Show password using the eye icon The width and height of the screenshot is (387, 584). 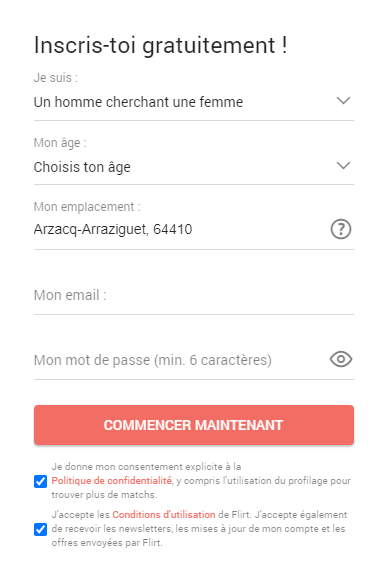[x=341, y=359]
